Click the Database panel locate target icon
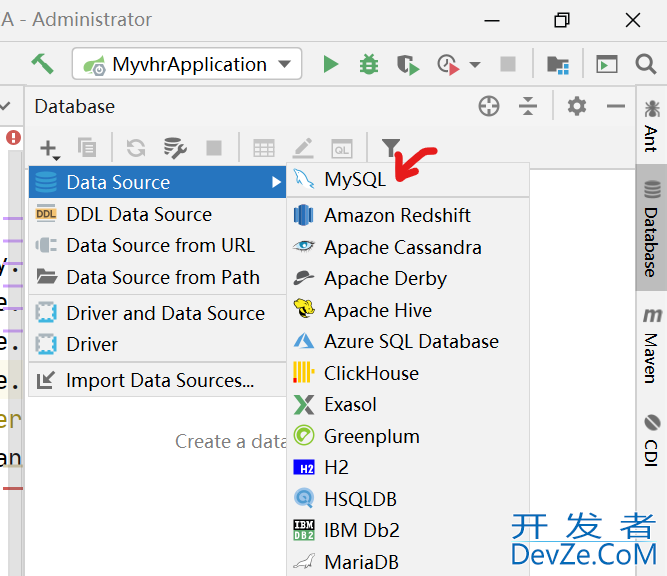This screenshot has width=667, height=576. click(489, 106)
